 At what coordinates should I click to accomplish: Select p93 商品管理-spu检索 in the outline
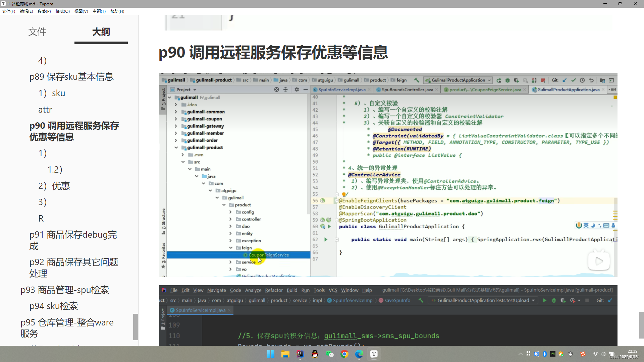[65, 290]
